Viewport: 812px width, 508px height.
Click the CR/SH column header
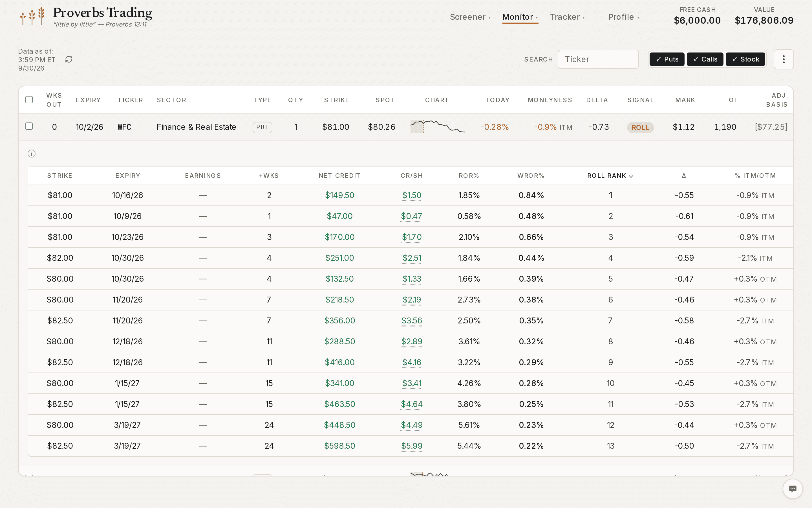point(411,176)
